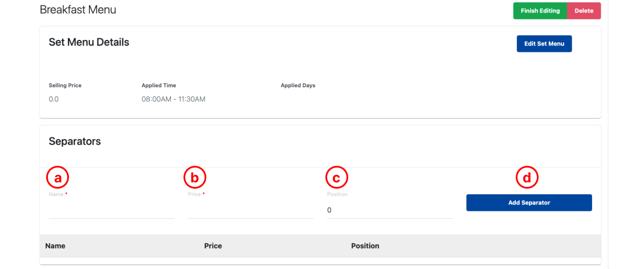Click the red circled letter a marker
The height and width of the screenshot is (269, 644).
[58, 178]
